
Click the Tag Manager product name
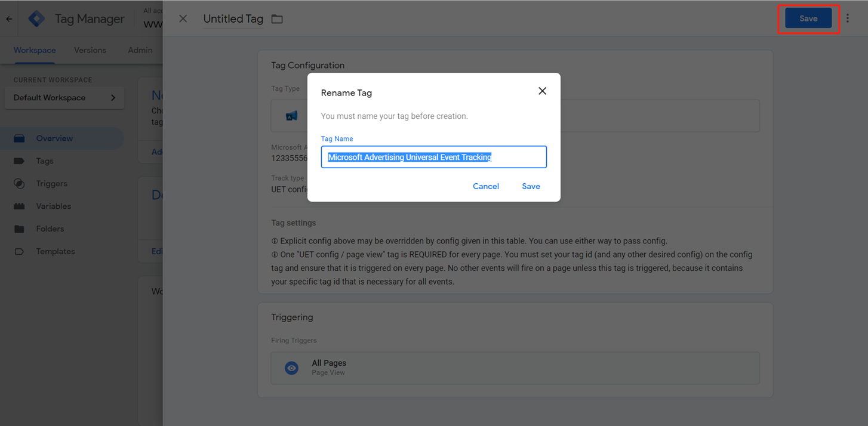click(x=90, y=19)
